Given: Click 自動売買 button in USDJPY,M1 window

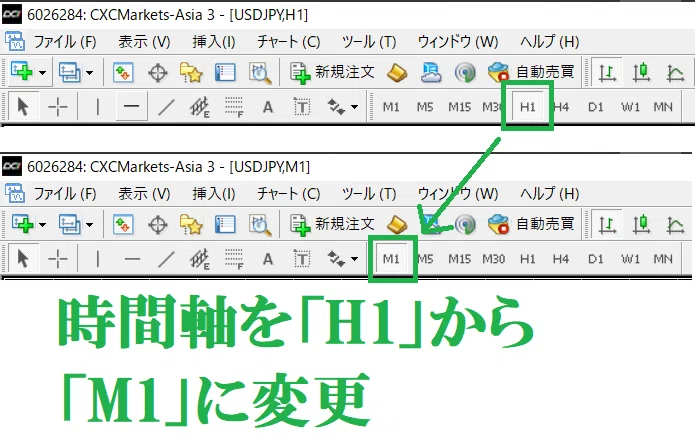Looking at the screenshot, I should tap(531, 224).
